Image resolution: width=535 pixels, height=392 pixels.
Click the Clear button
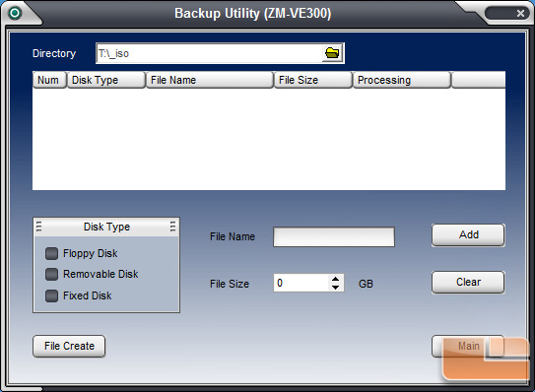(x=468, y=282)
